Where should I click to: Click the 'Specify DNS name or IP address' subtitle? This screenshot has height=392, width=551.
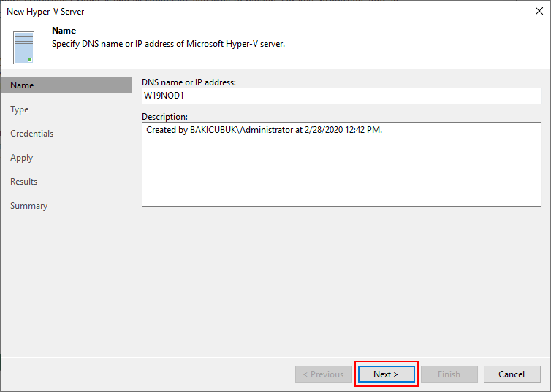168,44
